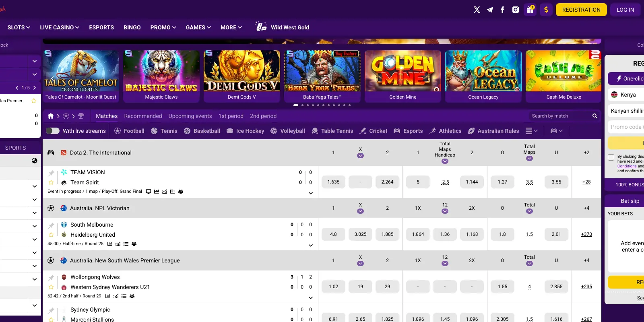Open Wild West Gold game link
The height and width of the screenshot is (322, 644).
pyautogui.click(x=282, y=27)
